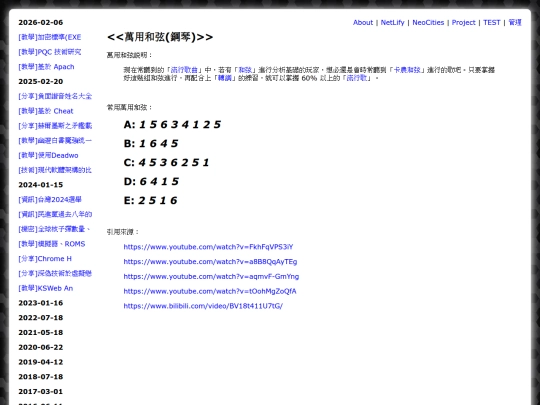Open the TEST link in top navigation
The height and width of the screenshot is (405, 540).
click(x=491, y=22)
